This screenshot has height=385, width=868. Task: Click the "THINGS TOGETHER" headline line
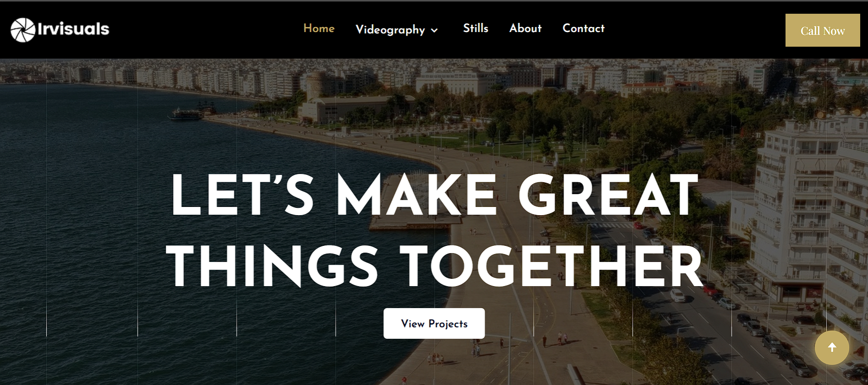[434, 266]
